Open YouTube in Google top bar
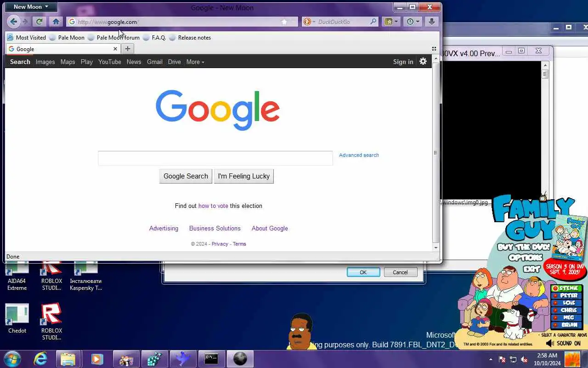Image resolution: width=588 pixels, height=368 pixels. 109,62
